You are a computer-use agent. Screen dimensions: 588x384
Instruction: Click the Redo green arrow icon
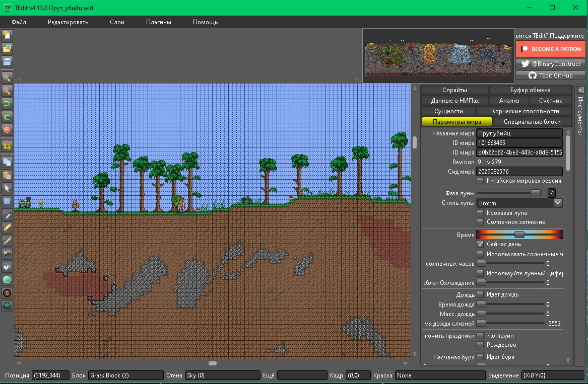point(7,117)
